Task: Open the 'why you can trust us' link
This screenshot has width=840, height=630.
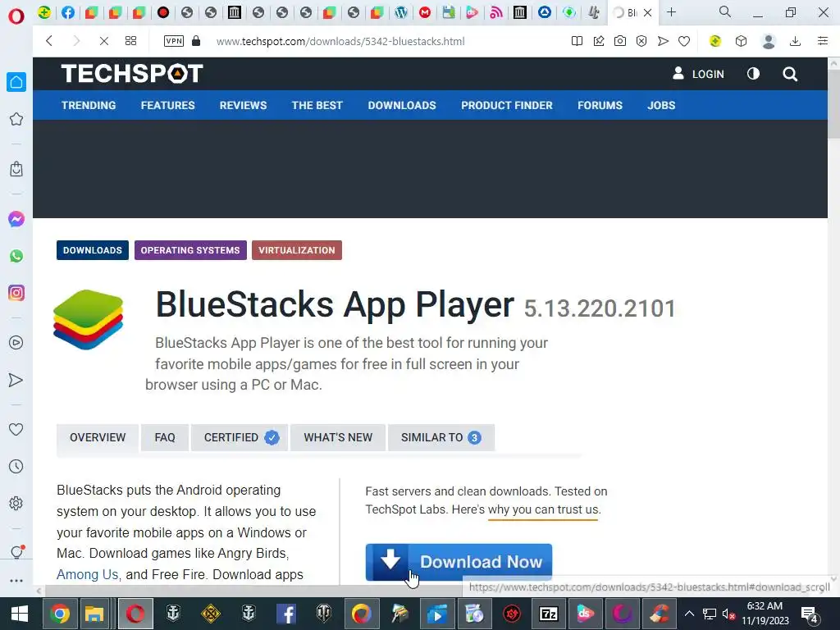Action: 545,509
